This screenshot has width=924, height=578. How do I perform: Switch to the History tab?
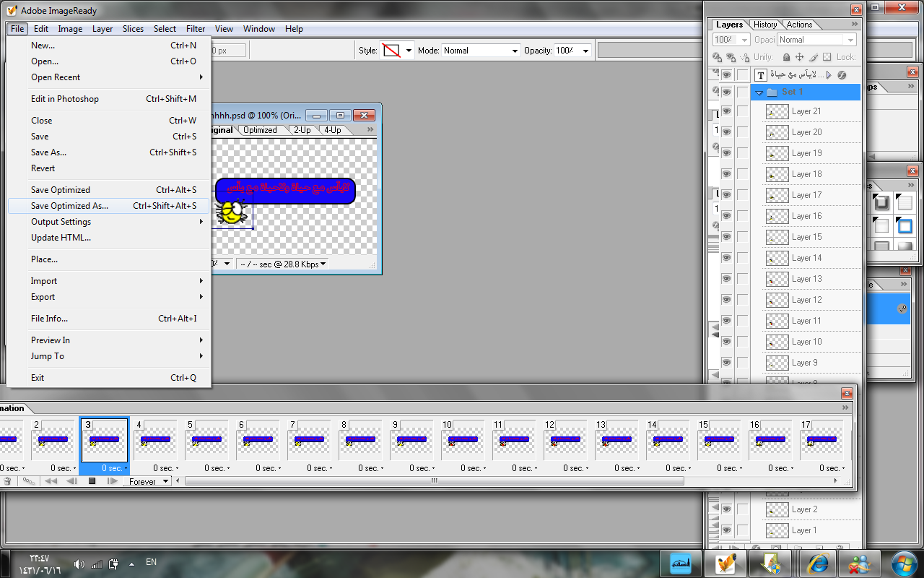(764, 25)
